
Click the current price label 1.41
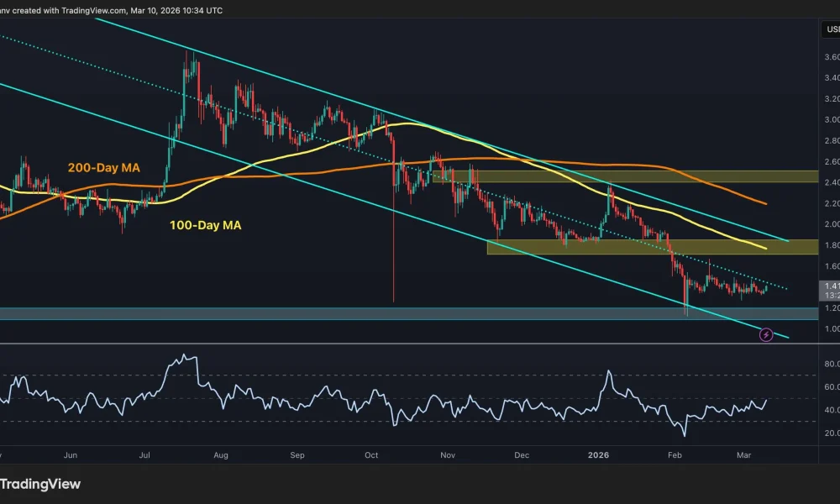(x=829, y=286)
